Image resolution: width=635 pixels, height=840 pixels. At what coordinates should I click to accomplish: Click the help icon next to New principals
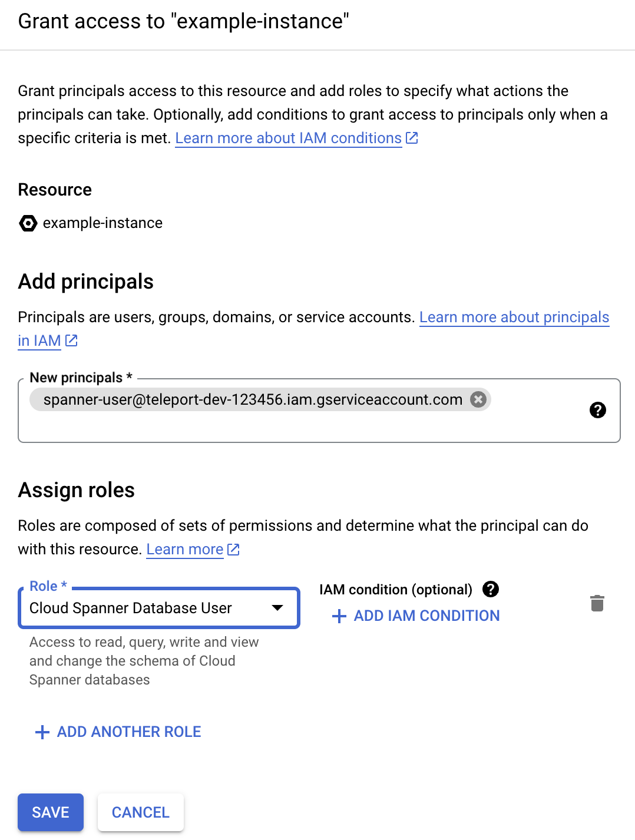pyautogui.click(x=598, y=410)
